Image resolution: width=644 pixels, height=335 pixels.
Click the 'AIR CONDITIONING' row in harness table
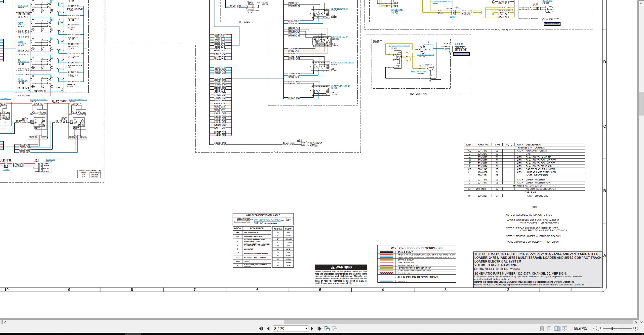(x=524, y=151)
